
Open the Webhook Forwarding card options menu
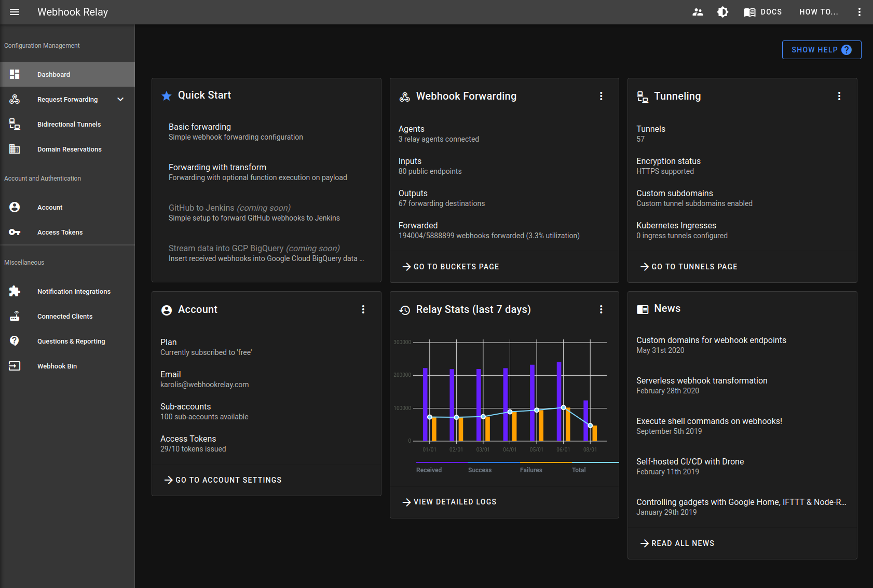click(x=601, y=96)
